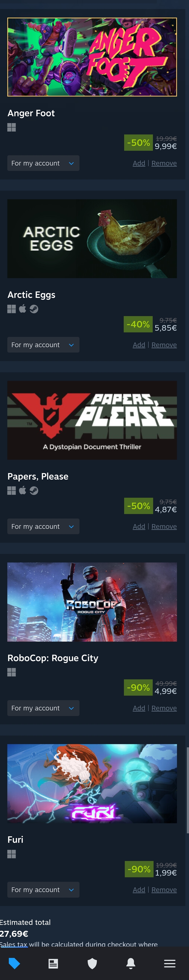Expand 'For my account' dropdown for Furi

43,890
